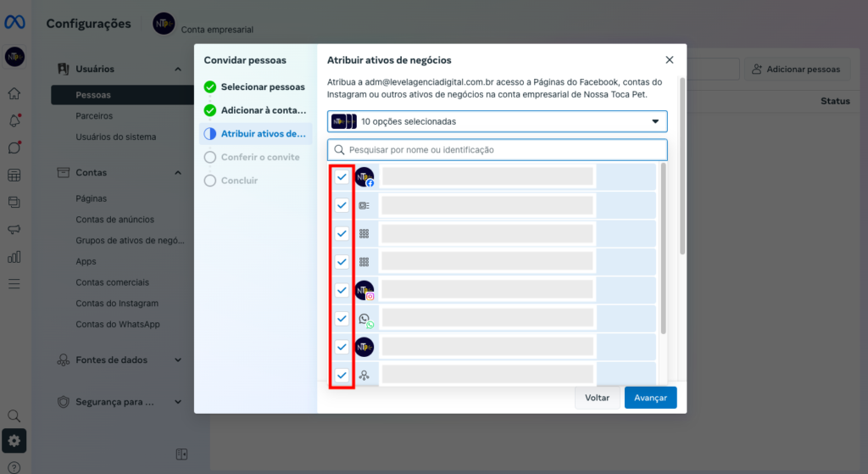Click the ad account asset icon
The height and width of the screenshot is (474, 868).
(x=364, y=205)
